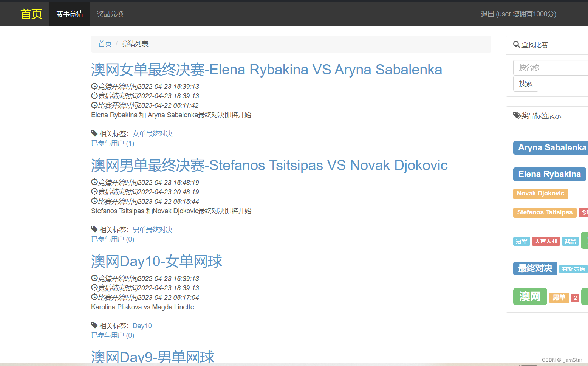Focus the 按名称 search input field
Image resolution: width=588 pixels, height=366 pixels.
(x=551, y=68)
